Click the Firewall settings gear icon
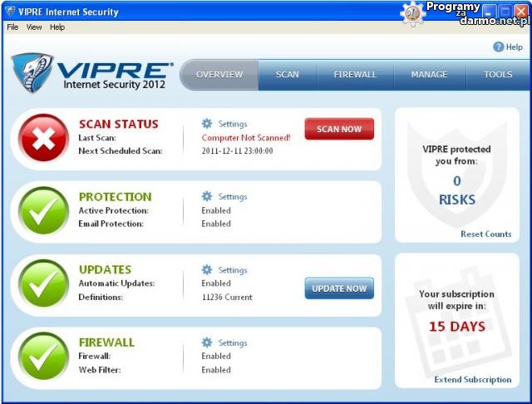 [x=207, y=342]
